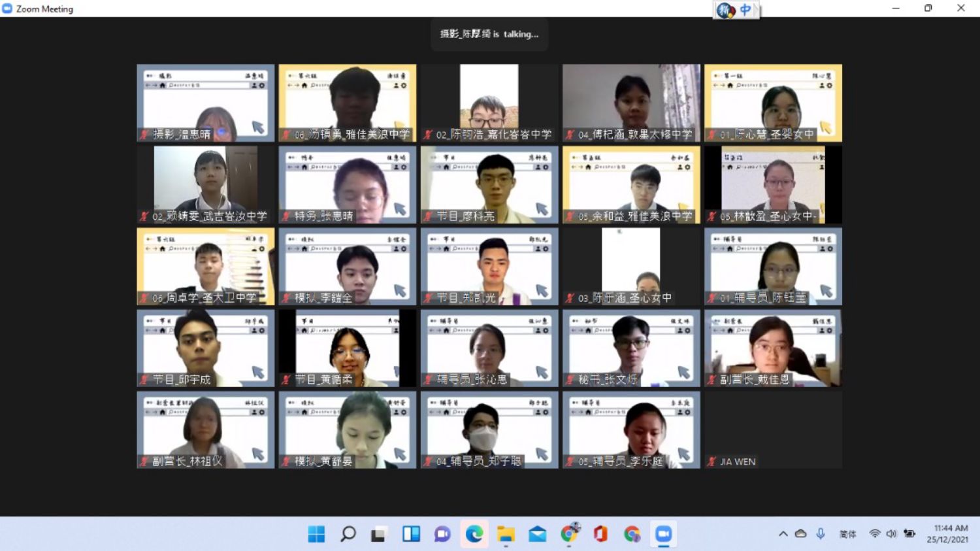Click the microphone icon in the system tray
The width and height of the screenshot is (980, 551).
tap(821, 534)
